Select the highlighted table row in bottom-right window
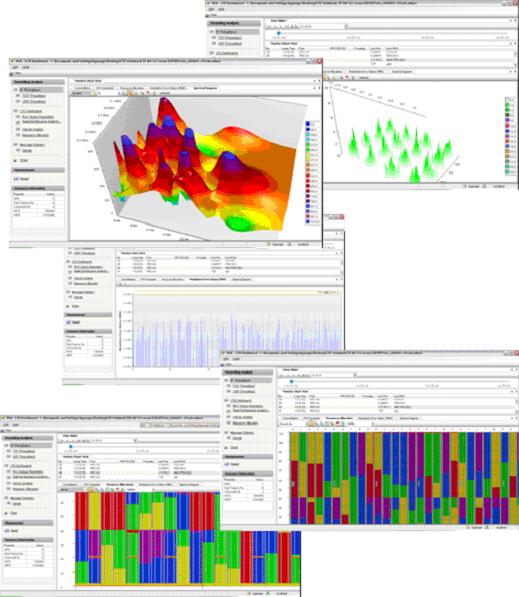Viewport: 519px width, 597px height. [x=396, y=407]
